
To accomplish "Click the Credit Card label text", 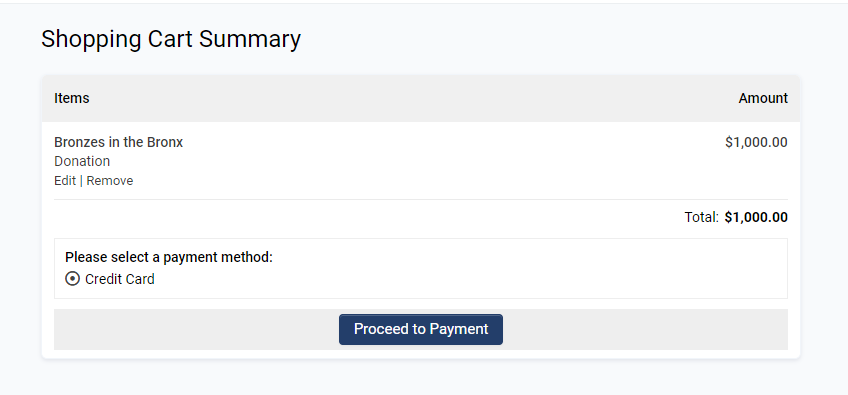I will pos(120,279).
